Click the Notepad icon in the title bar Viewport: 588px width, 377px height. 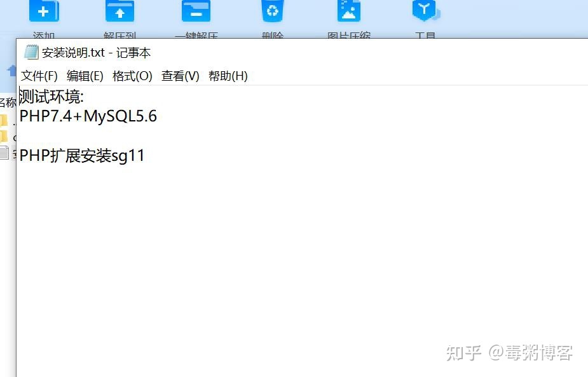31,53
